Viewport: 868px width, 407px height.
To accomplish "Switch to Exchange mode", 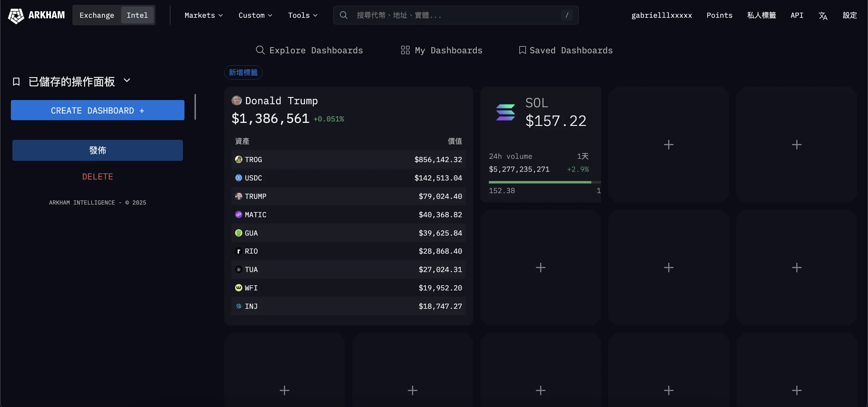I will coord(97,15).
